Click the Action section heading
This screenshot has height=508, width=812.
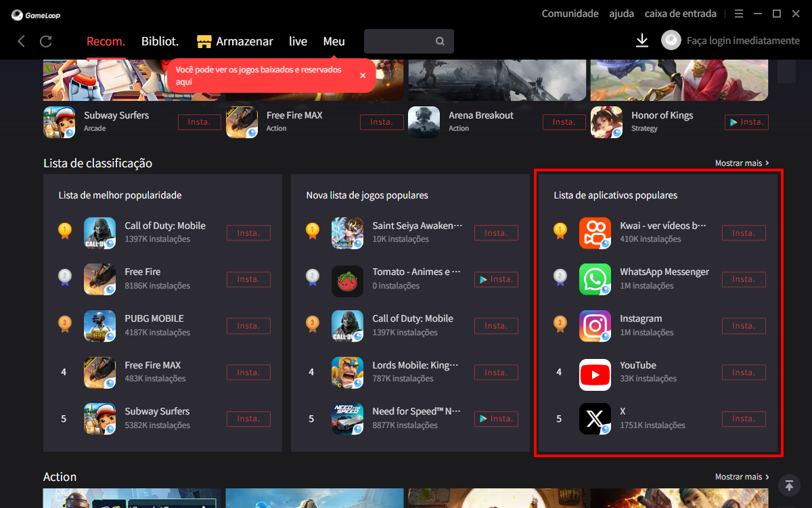point(60,477)
